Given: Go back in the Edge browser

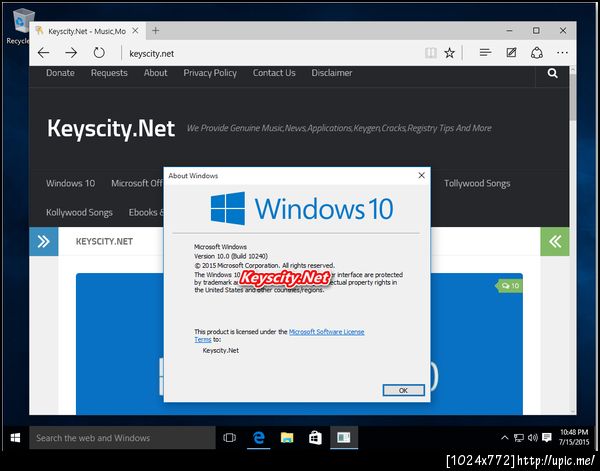Looking at the screenshot, I should [x=43, y=53].
